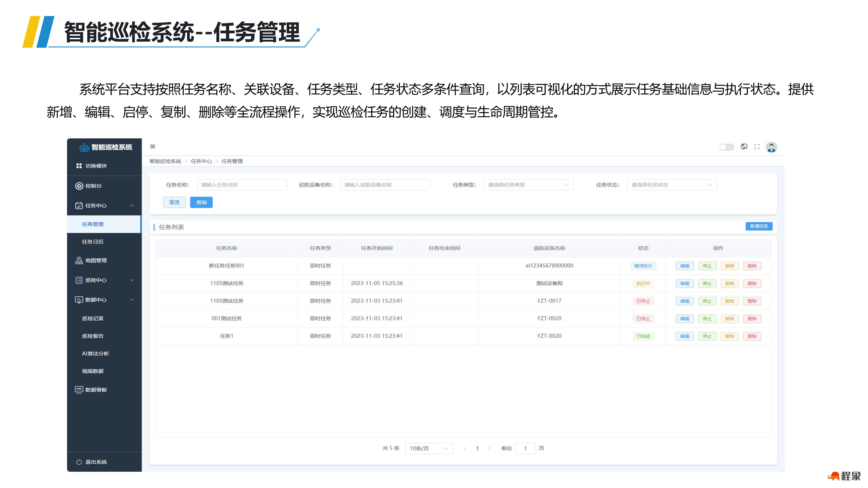
Task: Click the 执行中 status tag
Action: click(643, 283)
